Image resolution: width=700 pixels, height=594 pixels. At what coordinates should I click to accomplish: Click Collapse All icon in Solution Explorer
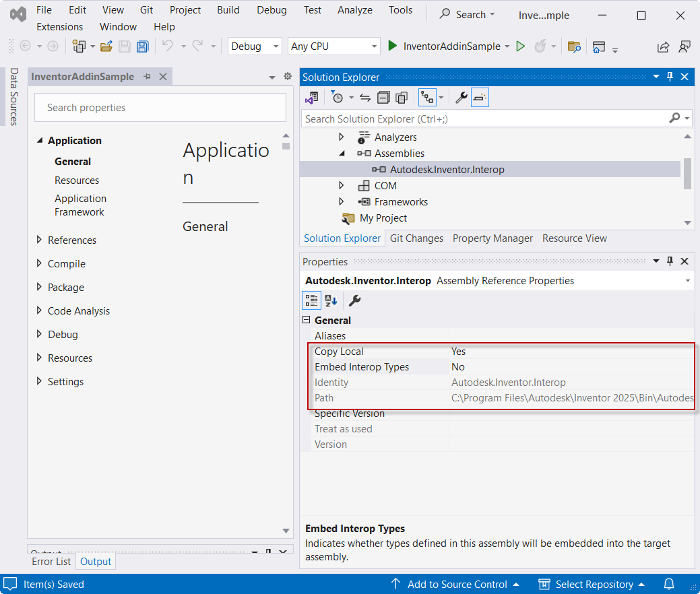[x=383, y=97]
